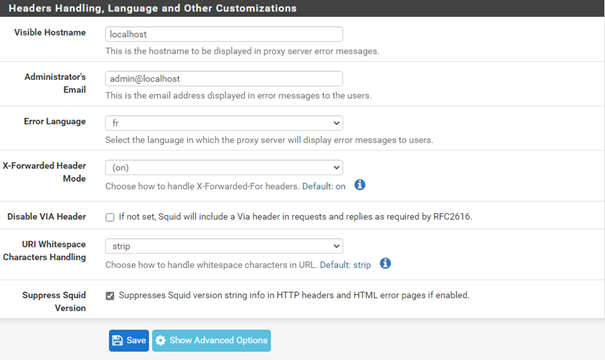The image size is (605, 360).
Task: Click the email address help text
Action: (238, 95)
